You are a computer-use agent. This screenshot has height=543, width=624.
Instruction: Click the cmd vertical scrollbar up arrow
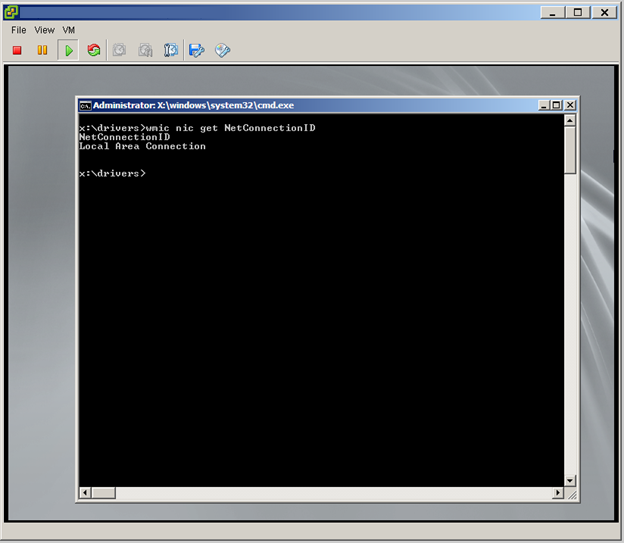pyautogui.click(x=570, y=120)
